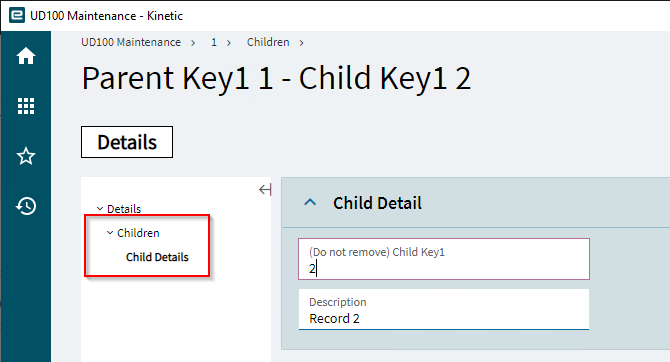The height and width of the screenshot is (362, 670).
Task: Go to the Home icon in sidebar
Action: click(26, 56)
